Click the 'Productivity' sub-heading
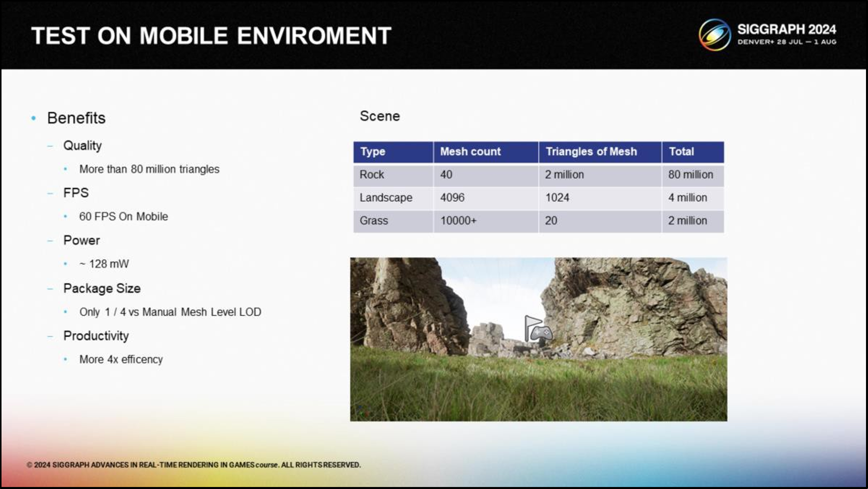Image resolution: width=868 pixels, height=489 pixels. [96, 336]
